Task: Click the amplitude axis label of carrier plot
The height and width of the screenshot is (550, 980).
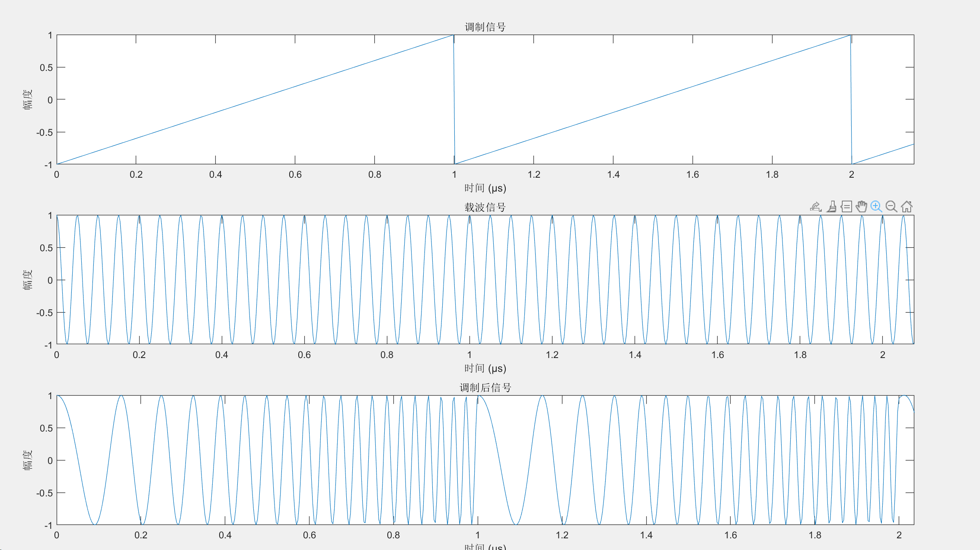Action: tap(28, 280)
